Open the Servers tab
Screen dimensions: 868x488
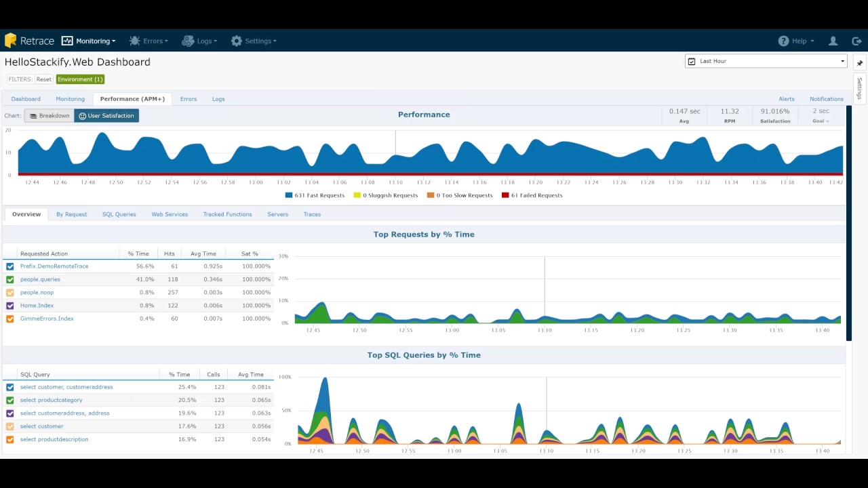[x=277, y=214]
